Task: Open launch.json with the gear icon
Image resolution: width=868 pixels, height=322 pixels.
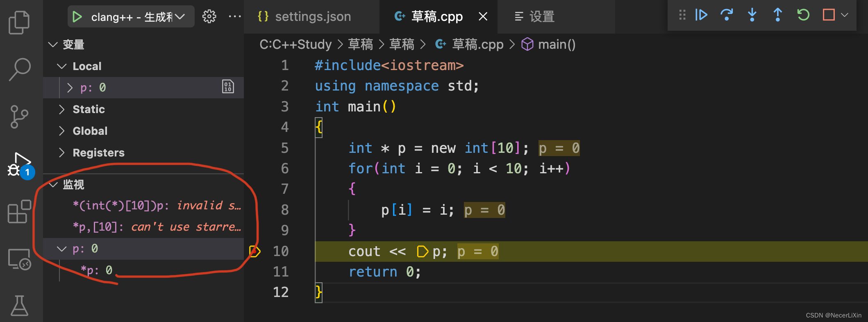Action: 209,16
